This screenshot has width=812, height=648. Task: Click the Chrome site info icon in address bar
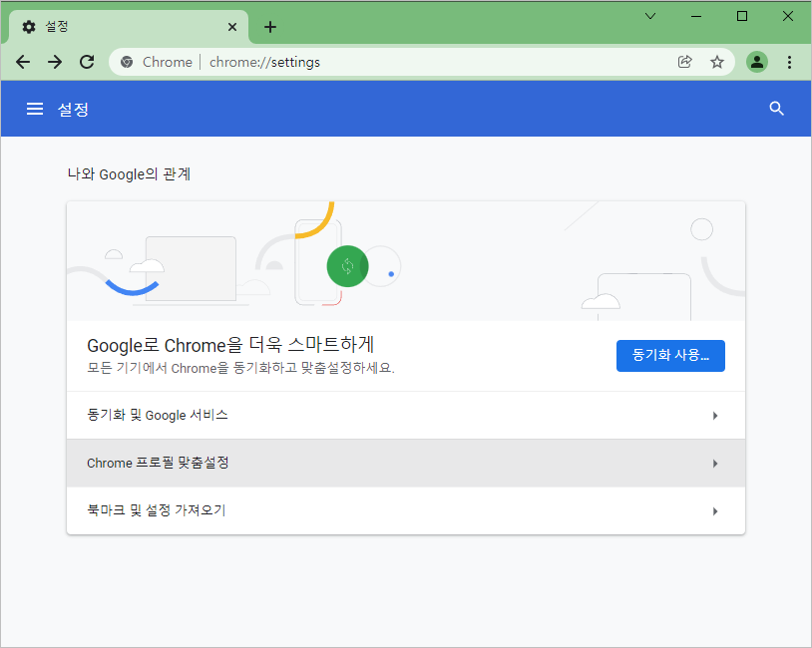tap(127, 62)
